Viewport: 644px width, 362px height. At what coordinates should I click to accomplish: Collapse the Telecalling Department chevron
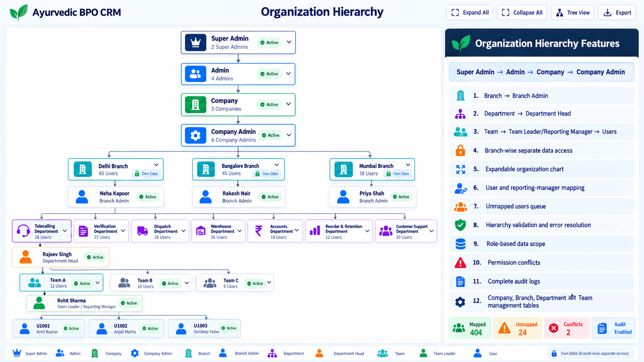[x=65, y=231]
